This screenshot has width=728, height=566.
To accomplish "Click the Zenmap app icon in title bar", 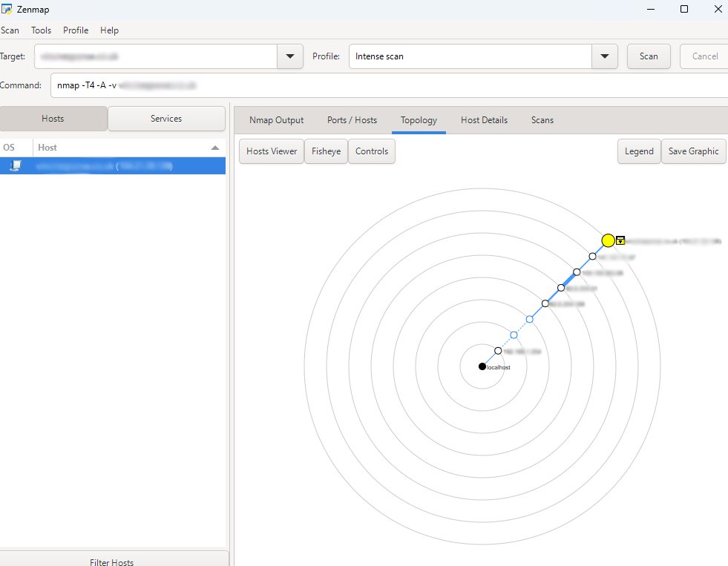I will click(x=7, y=9).
